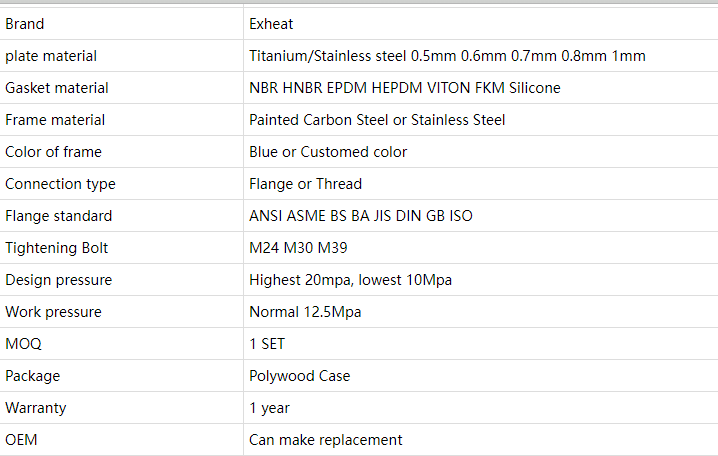Select the Can make replacement OEM value
Screen dimensions: 718x456
coord(325,440)
